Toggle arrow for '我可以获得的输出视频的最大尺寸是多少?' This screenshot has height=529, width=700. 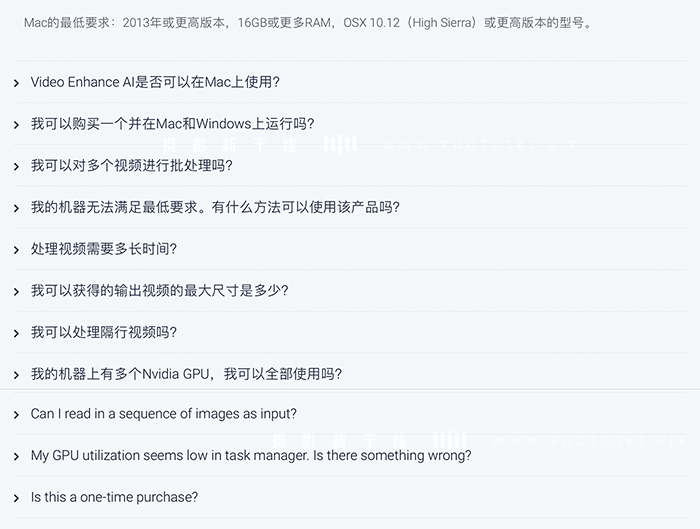[17, 292]
